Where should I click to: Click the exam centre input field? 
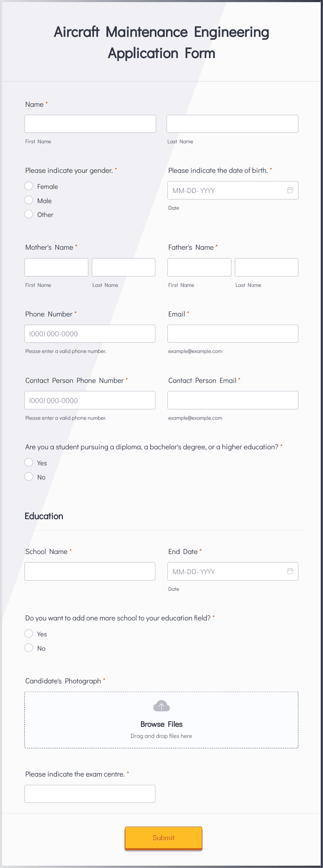(90, 794)
